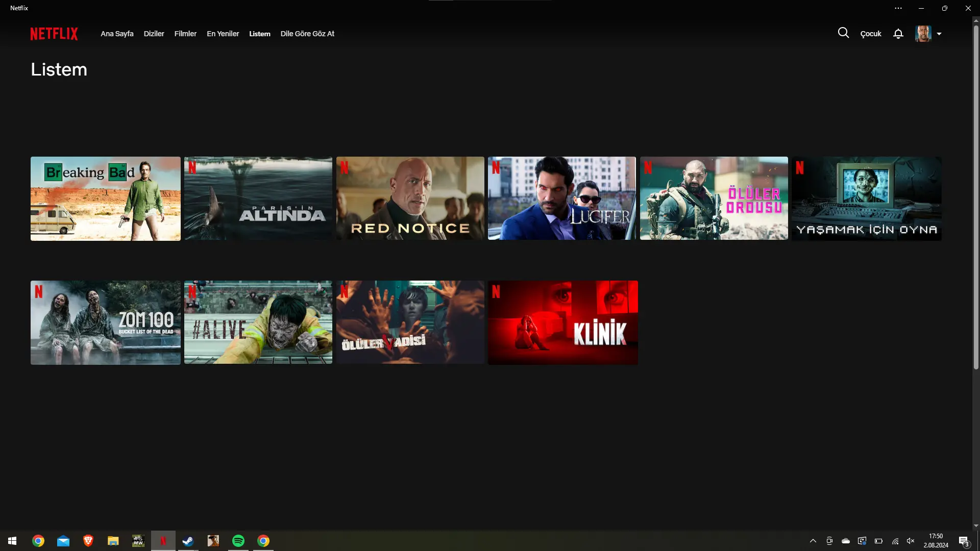The width and height of the screenshot is (980, 551).
Task: Open the Red Notice title card
Action: pos(410,198)
